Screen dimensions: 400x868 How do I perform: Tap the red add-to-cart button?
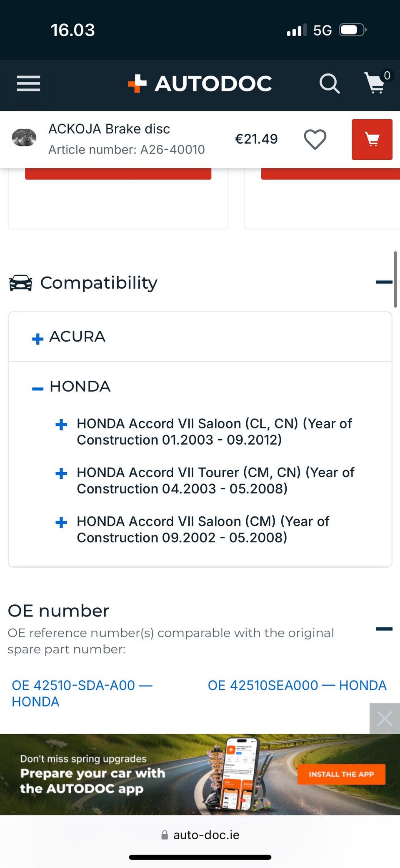[372, 139]
